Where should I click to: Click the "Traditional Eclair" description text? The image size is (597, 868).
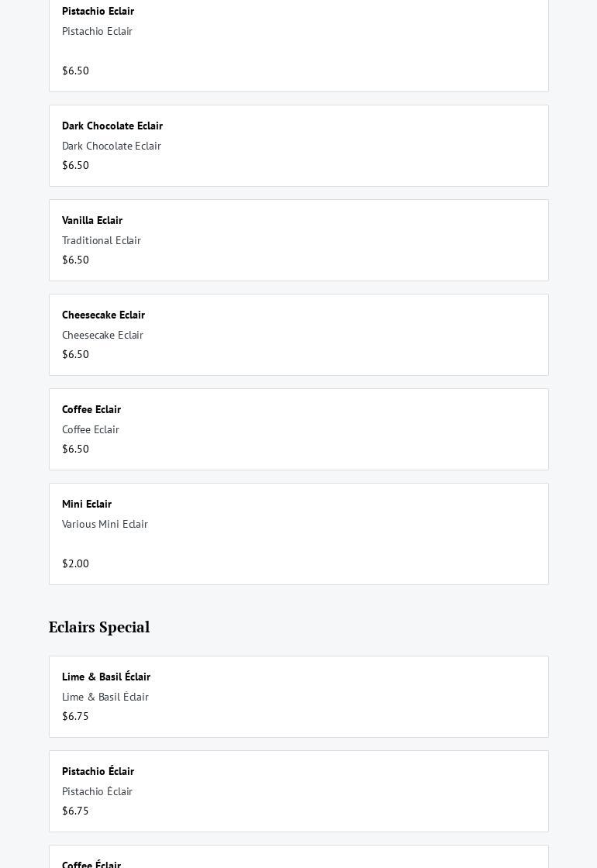click(x=102, y=240)
